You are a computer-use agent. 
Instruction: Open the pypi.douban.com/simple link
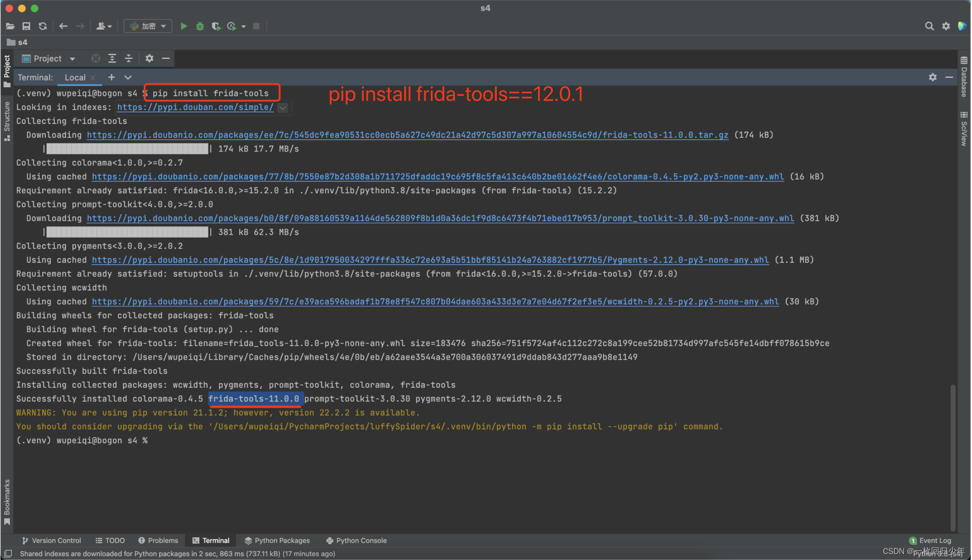tap(195, 107)
